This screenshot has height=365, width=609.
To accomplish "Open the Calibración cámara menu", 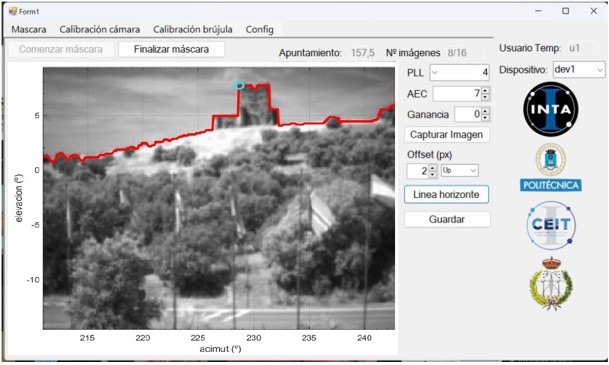I will click(x=100, y=30).
